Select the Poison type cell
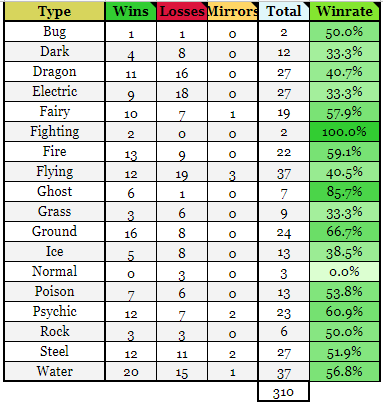The image size is (383, 405). [55, 292]
